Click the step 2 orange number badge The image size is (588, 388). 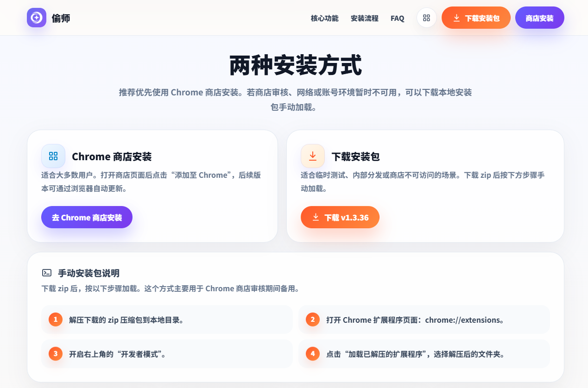point(313,319)
